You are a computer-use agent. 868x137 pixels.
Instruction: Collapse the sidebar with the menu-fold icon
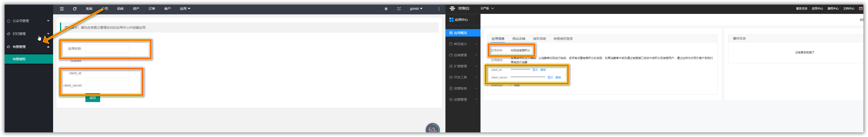coord(62,9)
